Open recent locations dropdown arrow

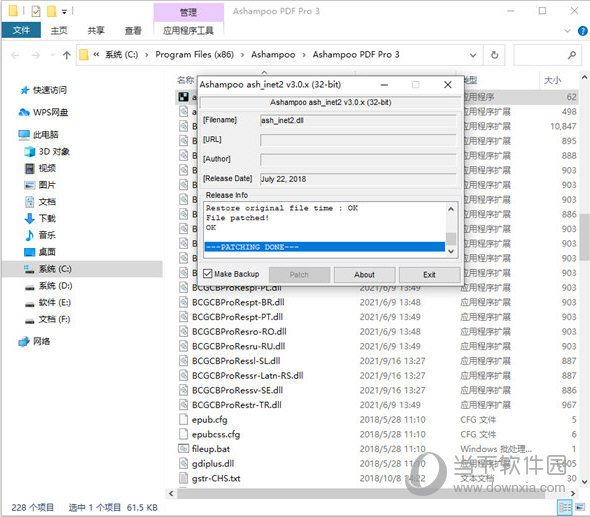52,55
